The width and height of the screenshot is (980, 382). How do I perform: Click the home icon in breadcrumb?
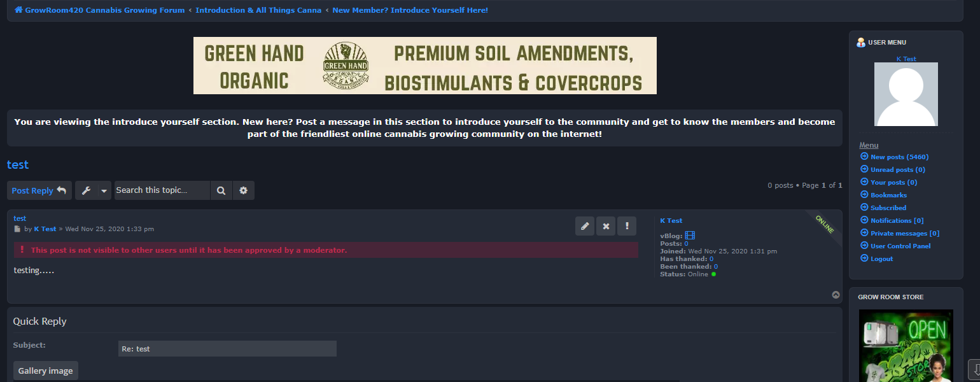click(x=18, y=10)
